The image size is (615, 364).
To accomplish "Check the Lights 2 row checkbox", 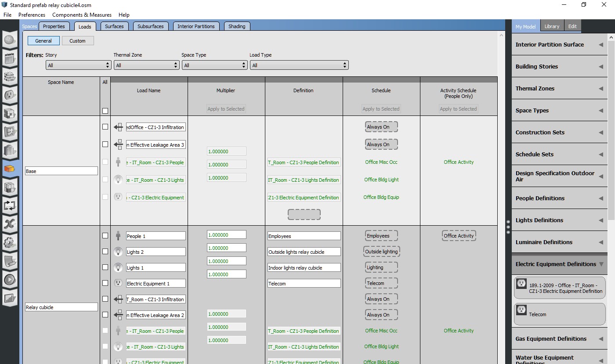I will 105,251.
